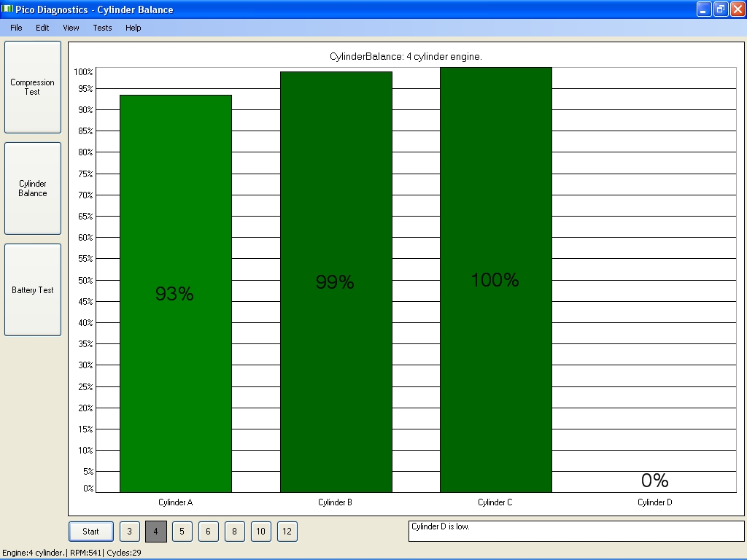
Task: Expand the View menu
Action: [71, 28]
